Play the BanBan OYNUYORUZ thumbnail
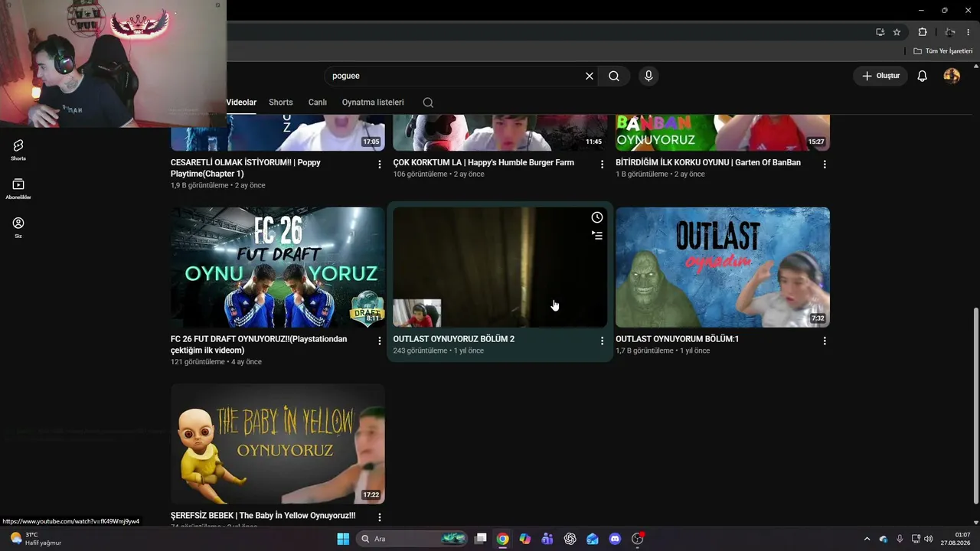This screenshot has height=551, width=980. (723, 132)
